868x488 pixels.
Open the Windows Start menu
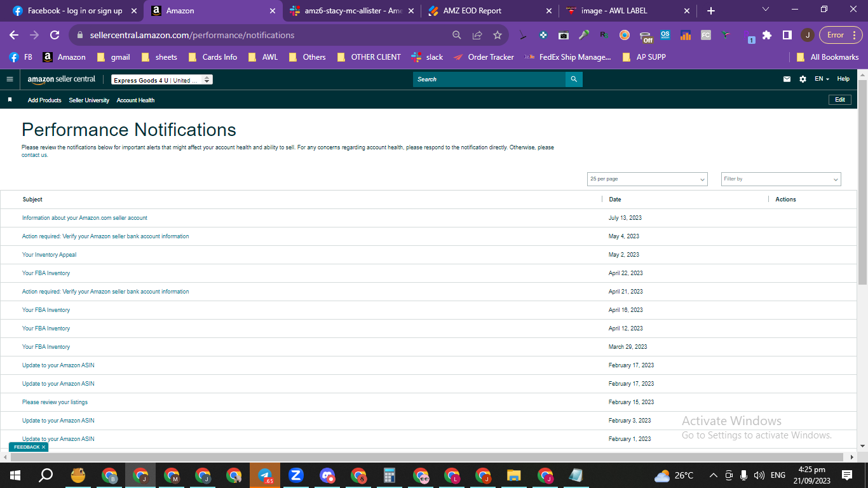(15, 475)
